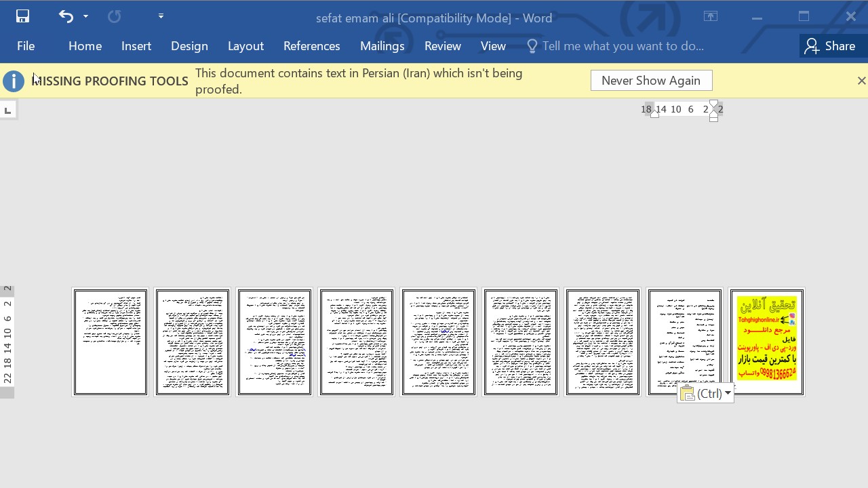Switch to the Home ribbon tab
The height and width of the screenshot is (488, 868).
tap(85, 46)
